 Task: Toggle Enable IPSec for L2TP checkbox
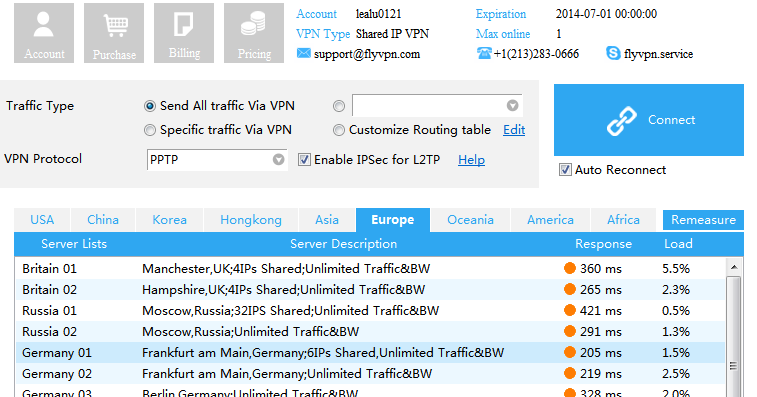pyautogui.click(x=304, y=159)
